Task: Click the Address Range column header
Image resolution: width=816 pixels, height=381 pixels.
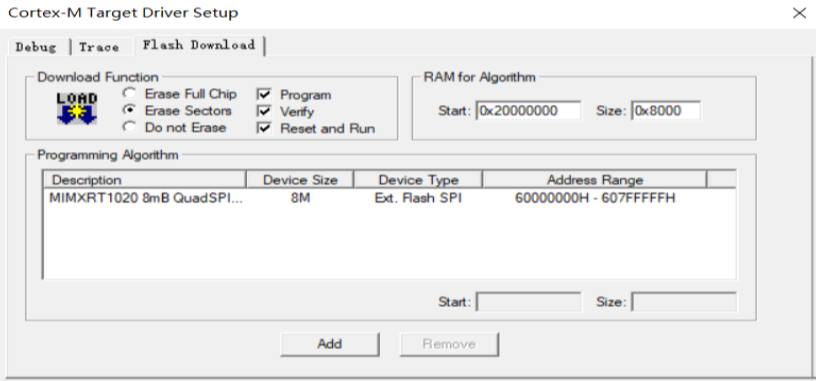Action: click(x=595, y=180)
